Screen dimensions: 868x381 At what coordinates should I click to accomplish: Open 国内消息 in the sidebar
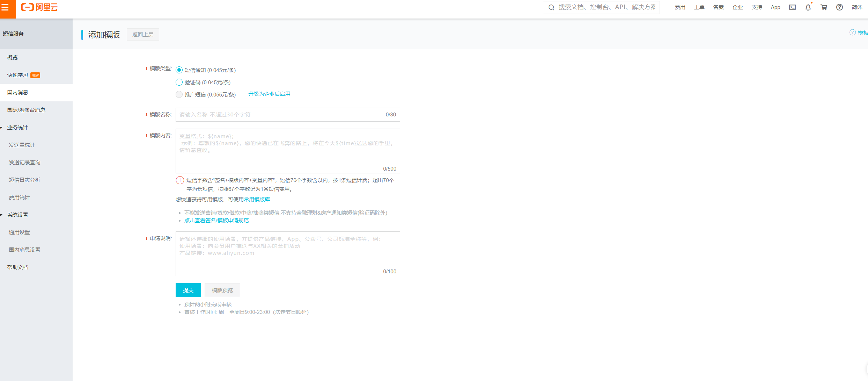36,93
